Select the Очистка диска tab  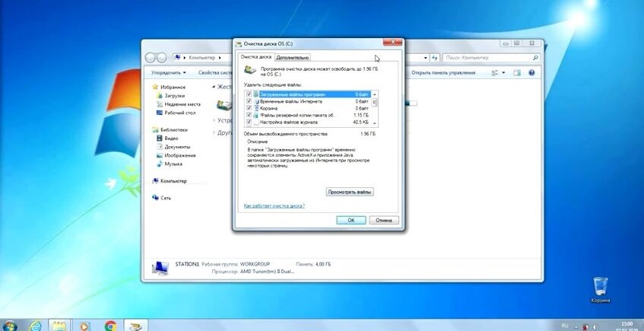[x=256, y=57]
